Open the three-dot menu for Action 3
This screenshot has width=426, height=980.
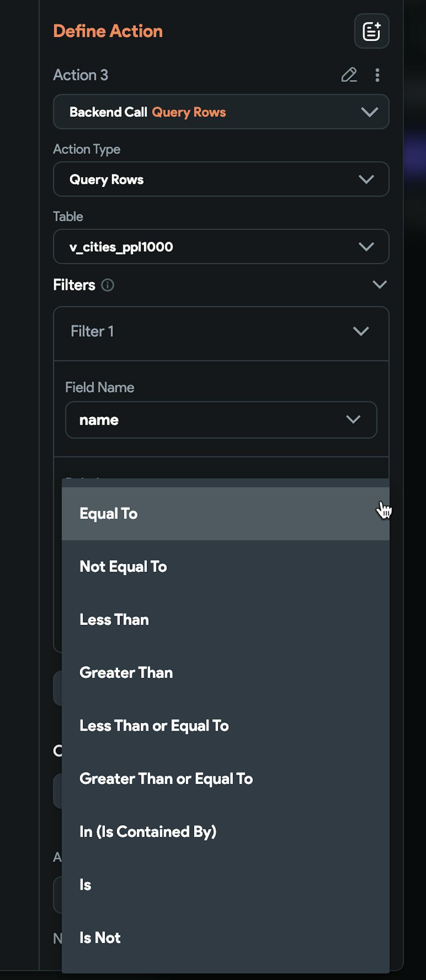point(377,75)
